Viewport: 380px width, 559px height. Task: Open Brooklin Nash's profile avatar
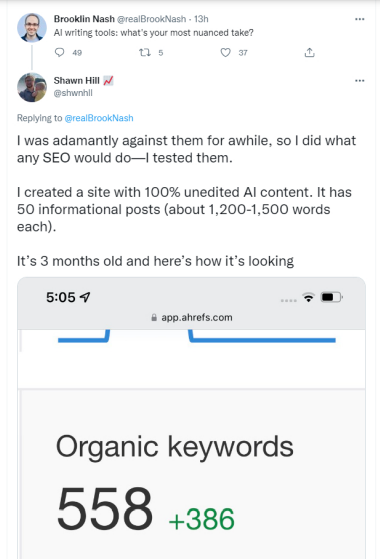coord(32,27)
